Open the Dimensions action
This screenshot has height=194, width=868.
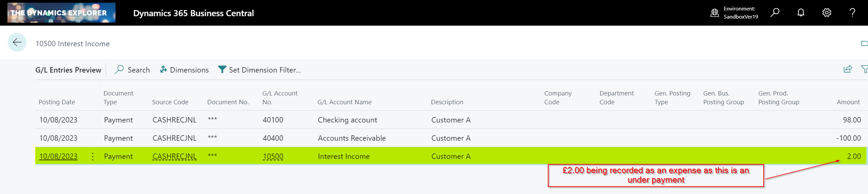[184, 70]
